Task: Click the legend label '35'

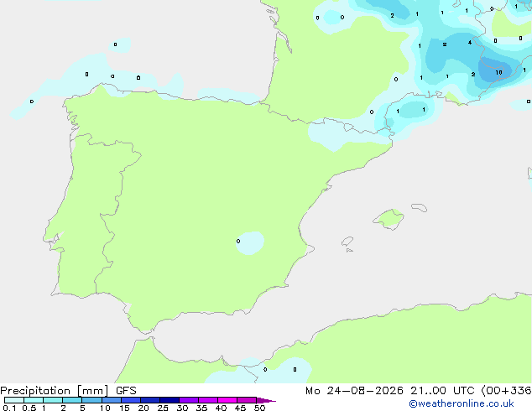Action: (201, 408)
